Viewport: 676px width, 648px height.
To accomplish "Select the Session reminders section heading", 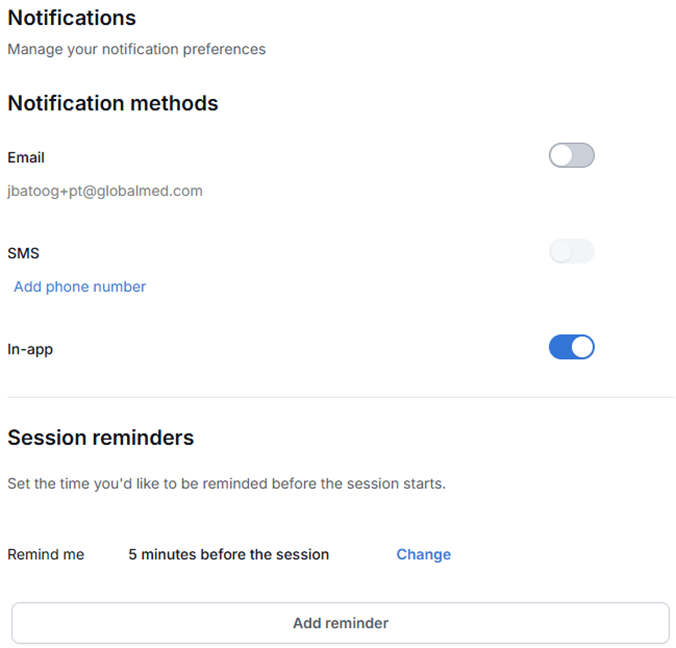I will pos(100,437).
